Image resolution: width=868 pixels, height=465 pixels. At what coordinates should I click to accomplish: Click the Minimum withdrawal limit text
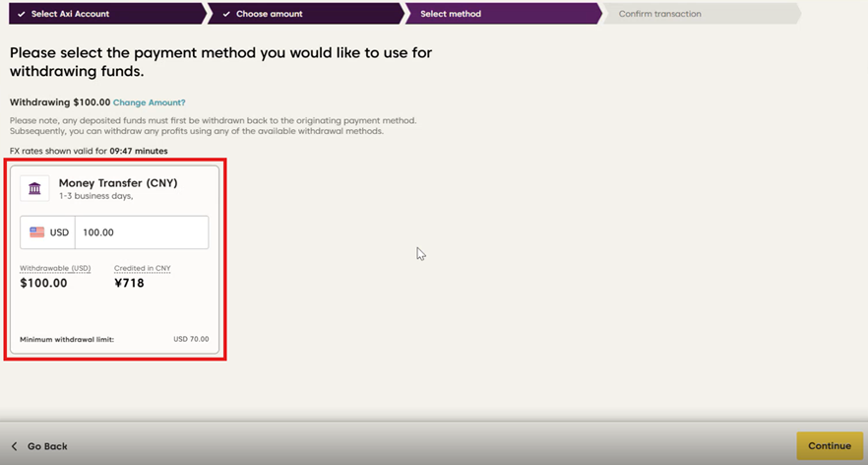[x=67, y=339]
